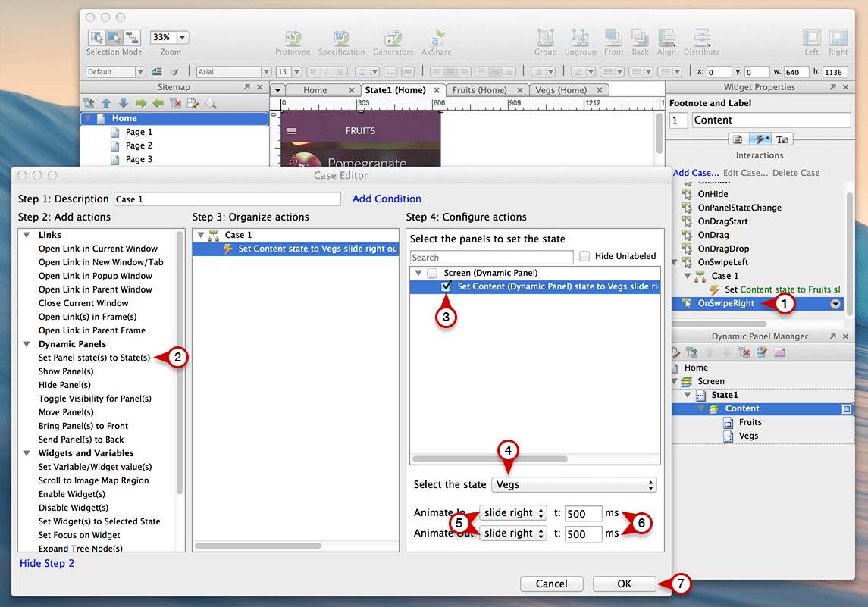The image size is (868, 607).
Task: Open Sitemap search with the magnifier icon
Action: (x=211, y=103)
